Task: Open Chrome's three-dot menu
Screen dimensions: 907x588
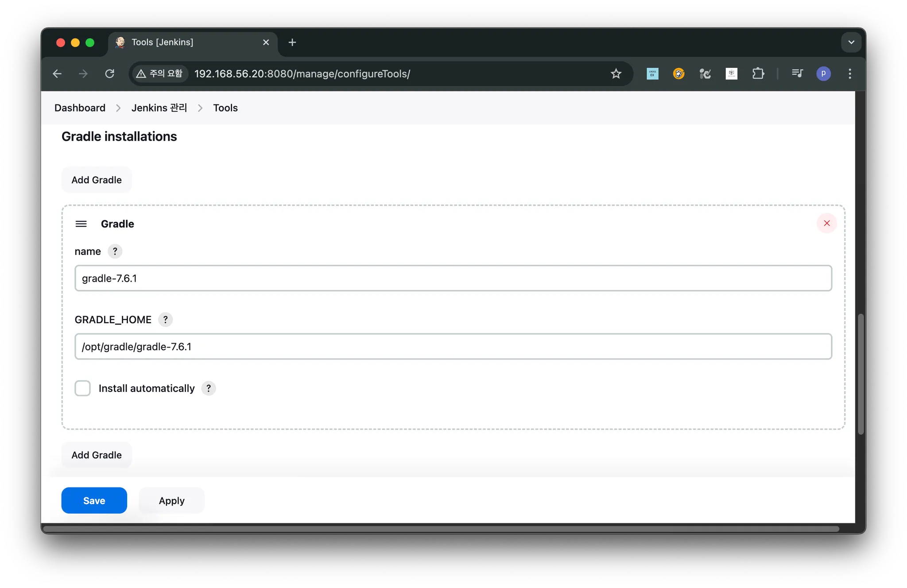Action: click(x=849, y=73)
